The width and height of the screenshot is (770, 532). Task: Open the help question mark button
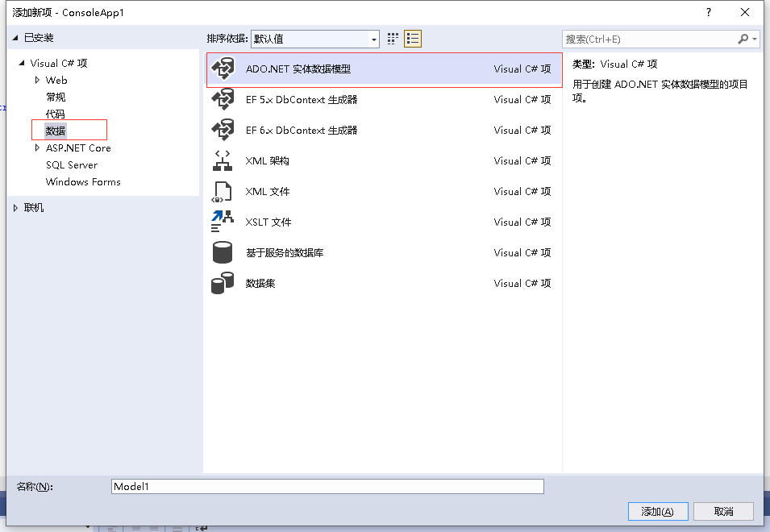coord(708,12)
